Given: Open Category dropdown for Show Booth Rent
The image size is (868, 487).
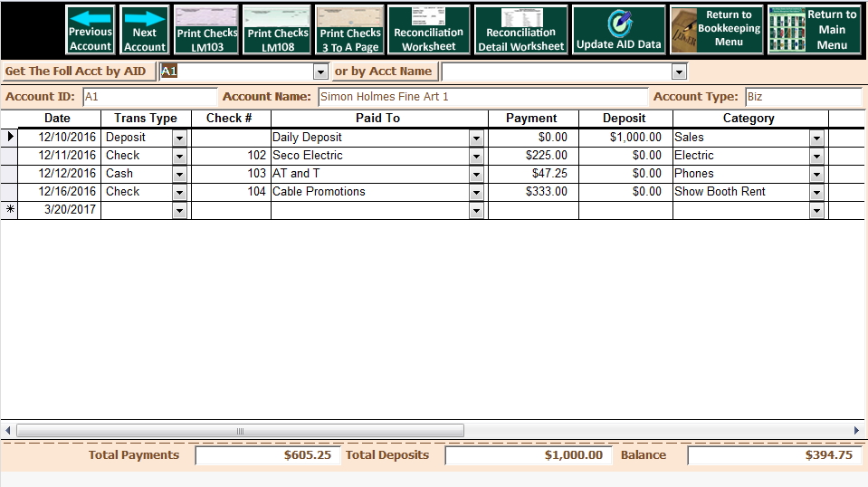Looking at the screenshot, I should 816,193.
